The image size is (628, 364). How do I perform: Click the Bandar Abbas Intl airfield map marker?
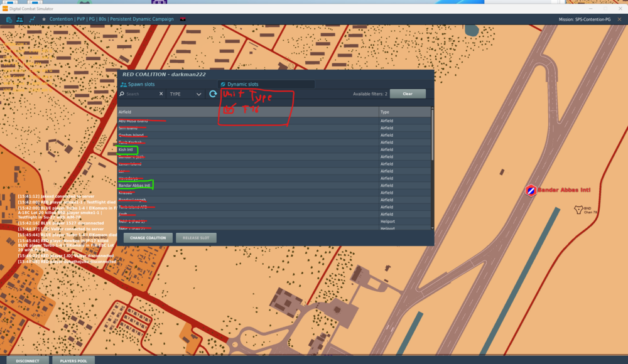(x=531, y=191)
